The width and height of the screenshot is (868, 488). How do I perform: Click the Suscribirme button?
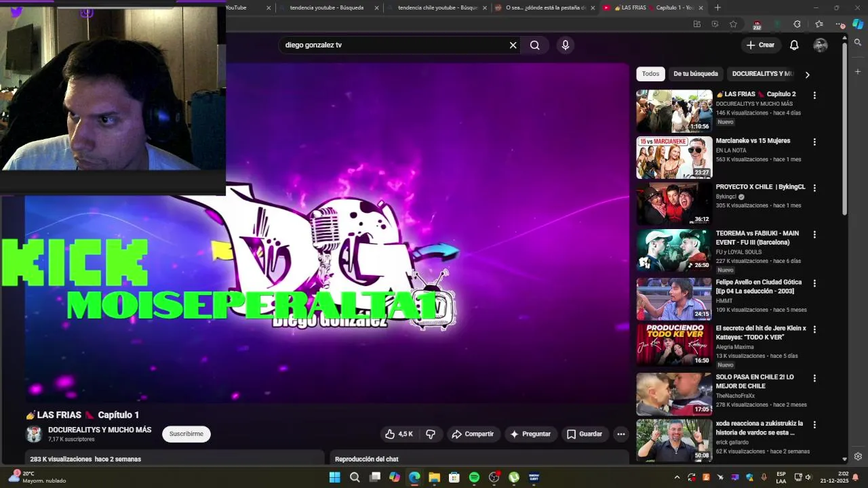tap(186, 434)
